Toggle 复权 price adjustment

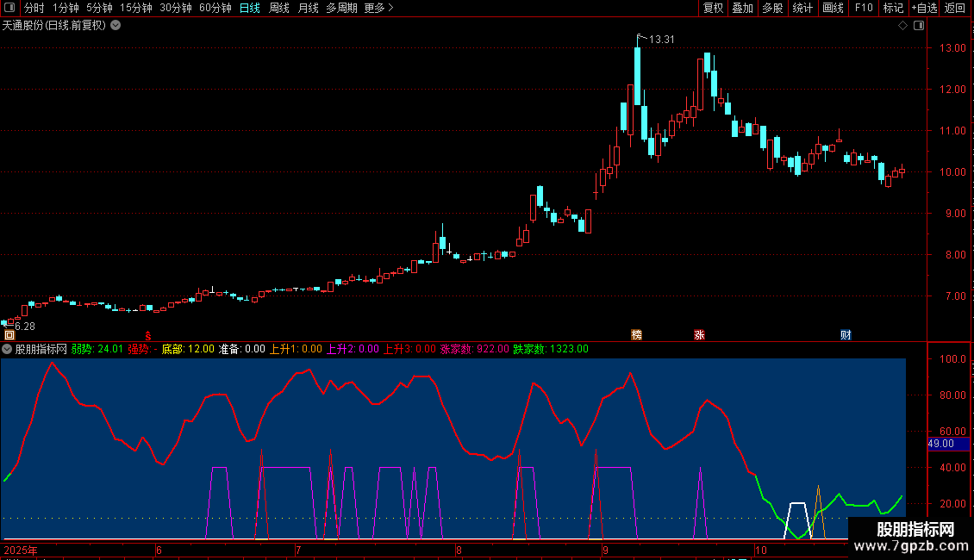713,9
